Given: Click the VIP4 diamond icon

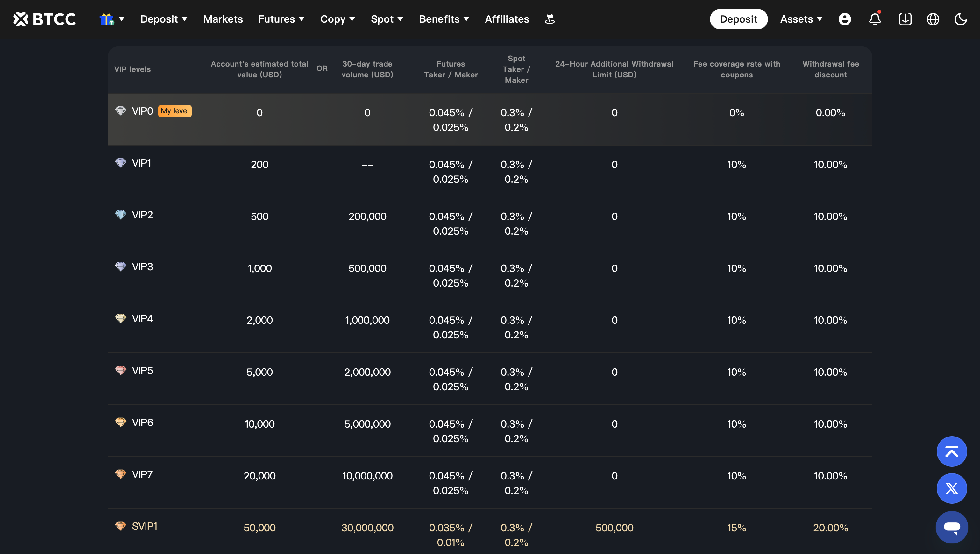Looking at the screenshot, I should (121, 318).
